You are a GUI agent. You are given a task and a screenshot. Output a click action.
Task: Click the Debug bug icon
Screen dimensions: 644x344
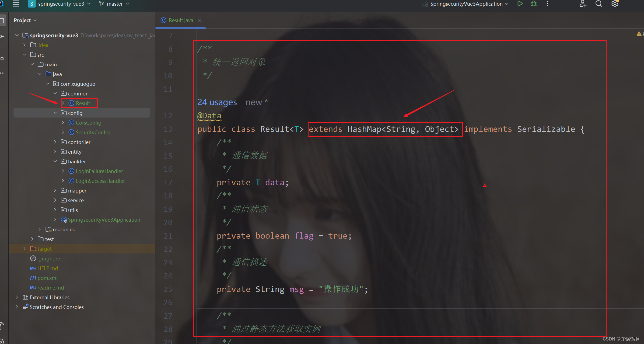click(x=534, y=4)
